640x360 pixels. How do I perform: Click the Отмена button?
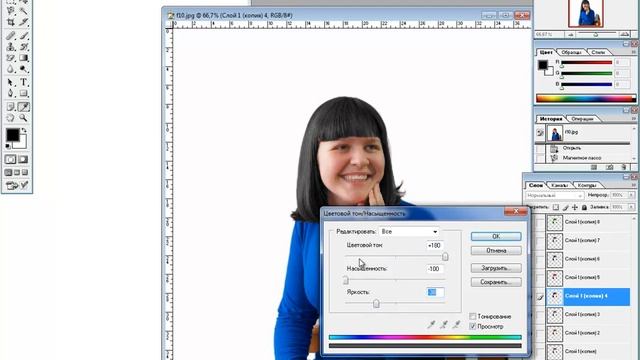tap(496, 251)
